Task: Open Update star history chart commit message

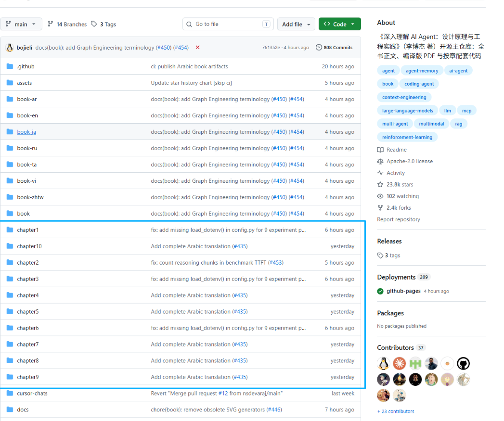Action: point(191,83)
